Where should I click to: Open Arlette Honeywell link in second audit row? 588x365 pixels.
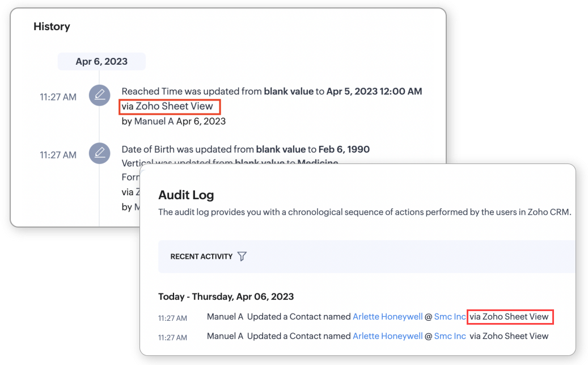387,336
